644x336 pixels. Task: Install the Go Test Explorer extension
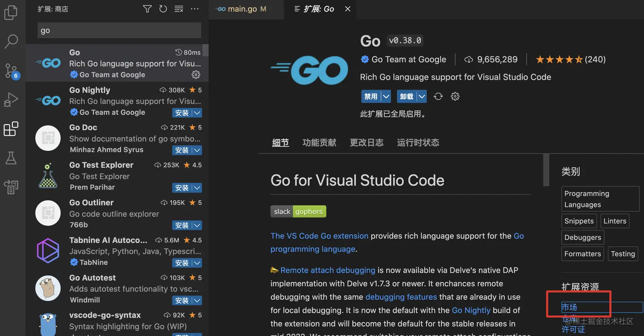coord(182,188)
